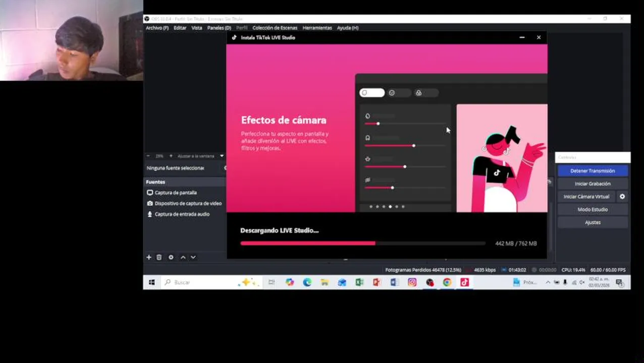This screenshot has height=363, width=644.
Task: Click Iniciar Grabación button
Action: (593, 184)
